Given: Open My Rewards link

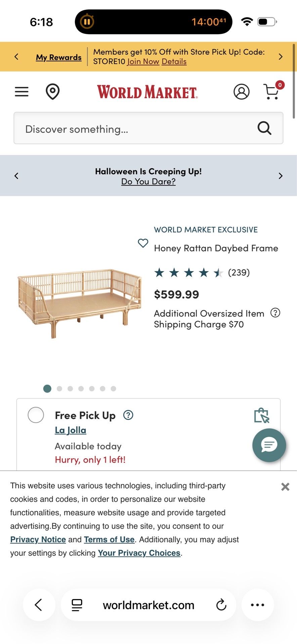Looking at the screenshot, I should [59, 57].
